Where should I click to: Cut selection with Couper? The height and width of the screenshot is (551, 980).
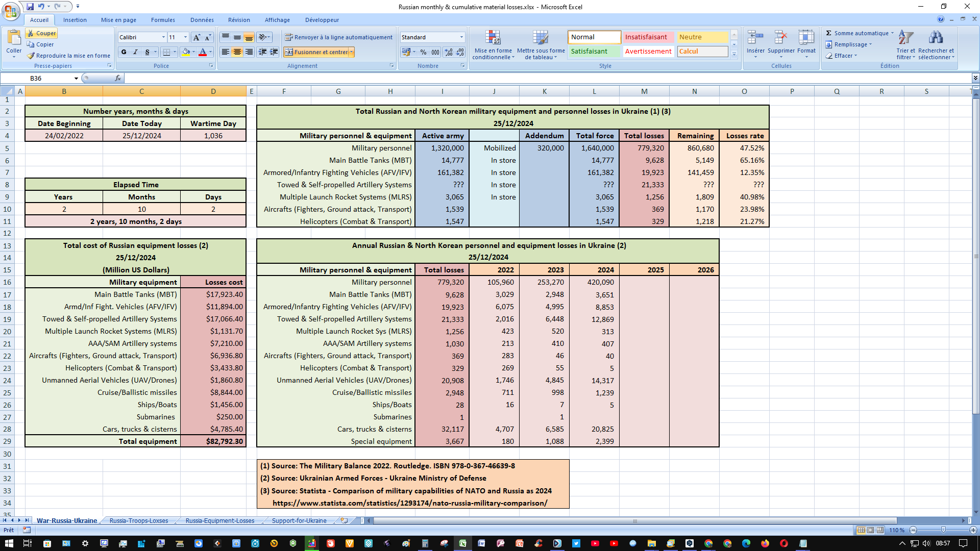(x=41, y=33)
